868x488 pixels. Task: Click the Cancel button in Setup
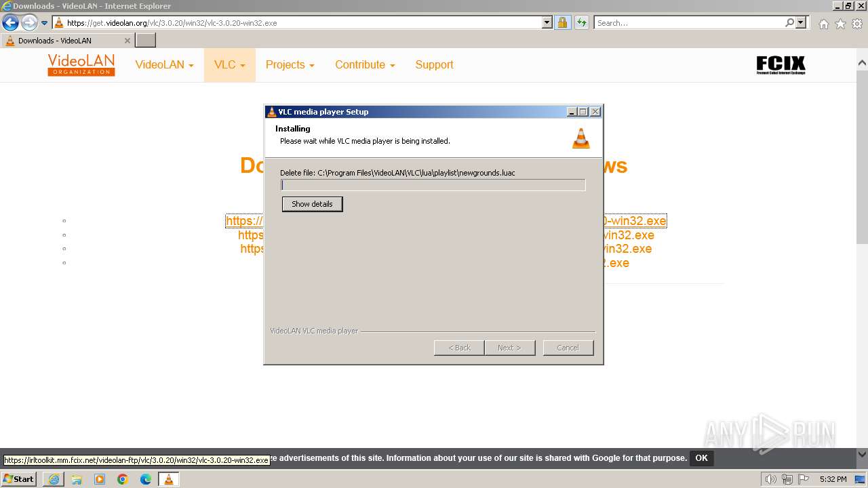click(x=568, y=348)
